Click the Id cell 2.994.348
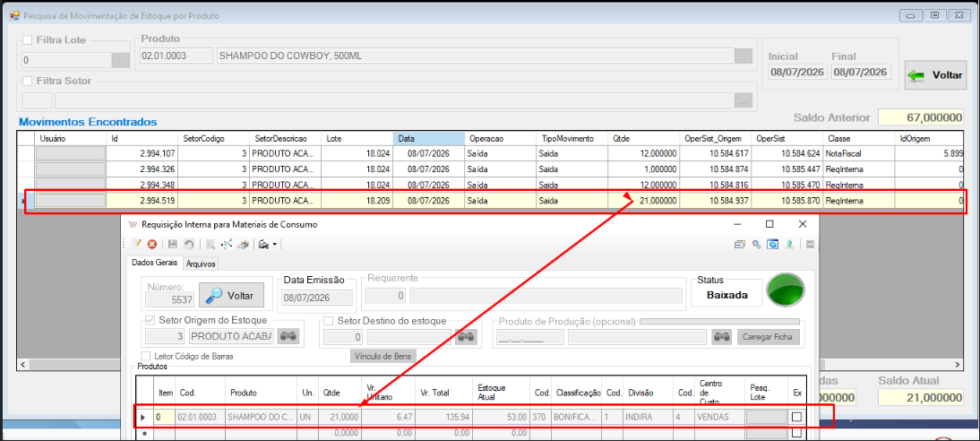This screenshot has height=441, width=980. (142, 186)
